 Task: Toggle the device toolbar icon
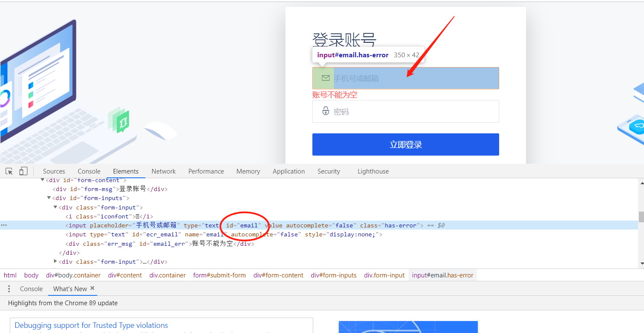(x=23, y=171)
